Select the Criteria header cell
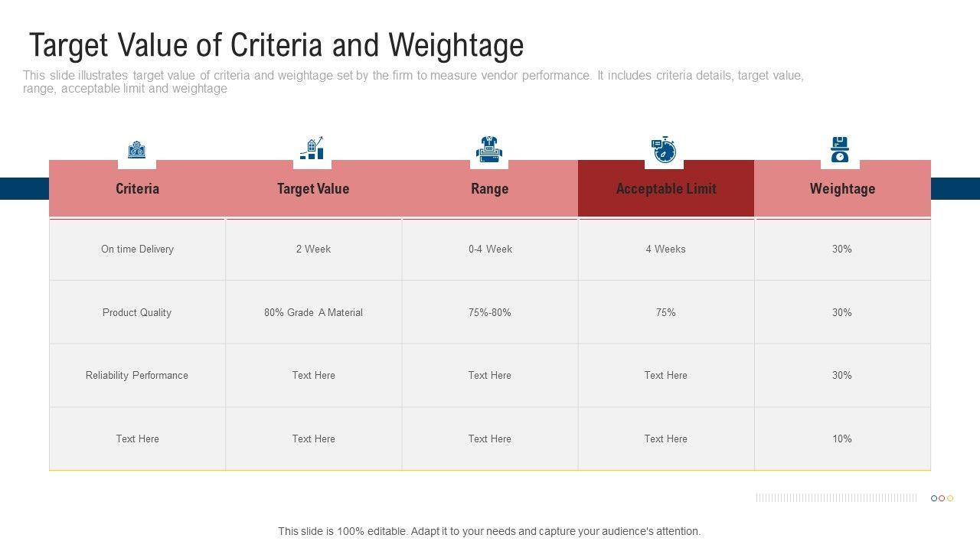Image resolution: width=980 pixels, height=551 pixels. tap(137, 189)
